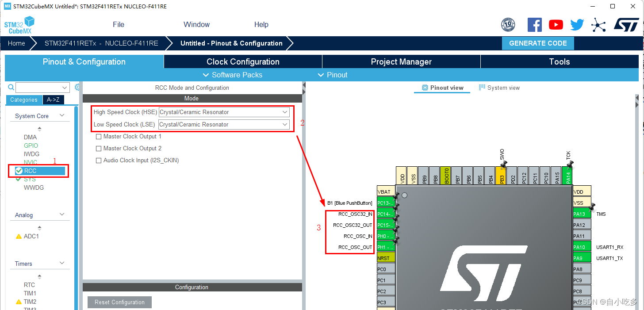The image size is (644, 310).
Task: Click pin PD2 on the chip top row
Action: click(x=512, y=176)
